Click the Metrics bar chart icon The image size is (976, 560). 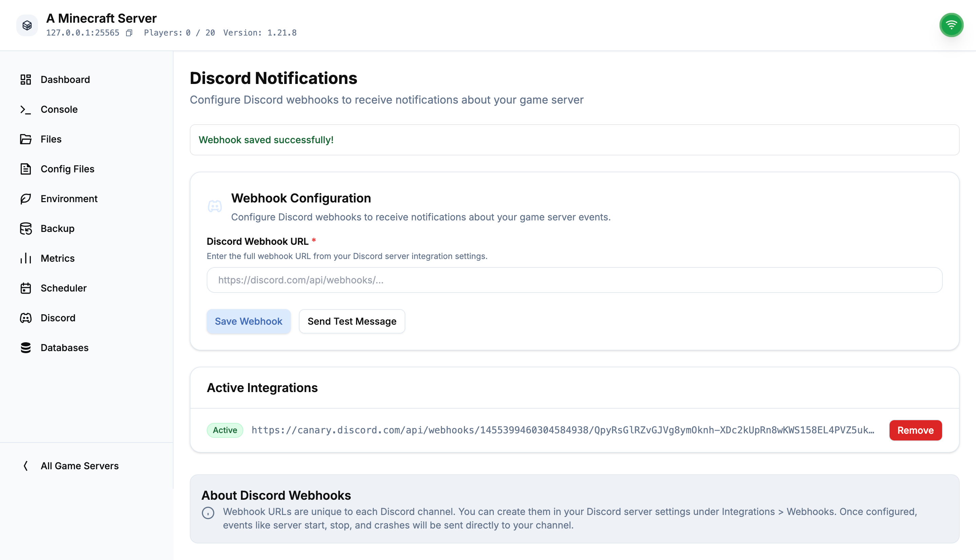(x=26, y=258)
